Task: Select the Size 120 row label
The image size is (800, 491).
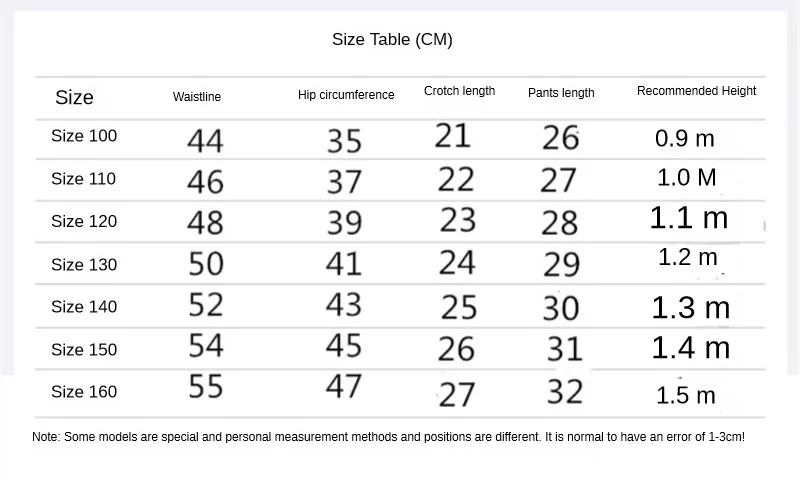Action: click(x=84, y=221)
